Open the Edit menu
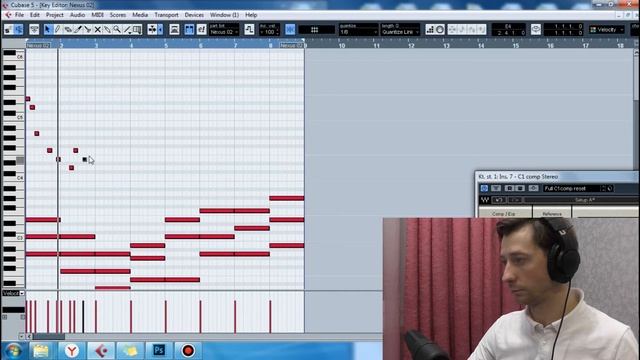 (35, 15)
